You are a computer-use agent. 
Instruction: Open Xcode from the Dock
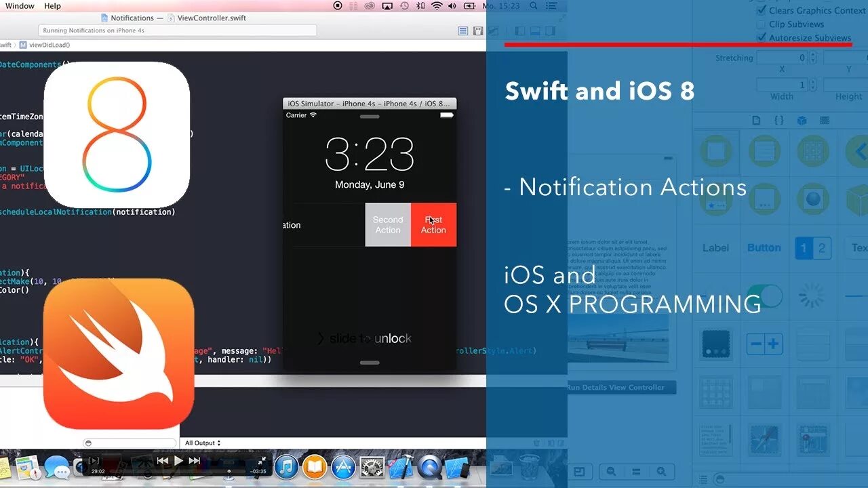(x=399, y=467)
